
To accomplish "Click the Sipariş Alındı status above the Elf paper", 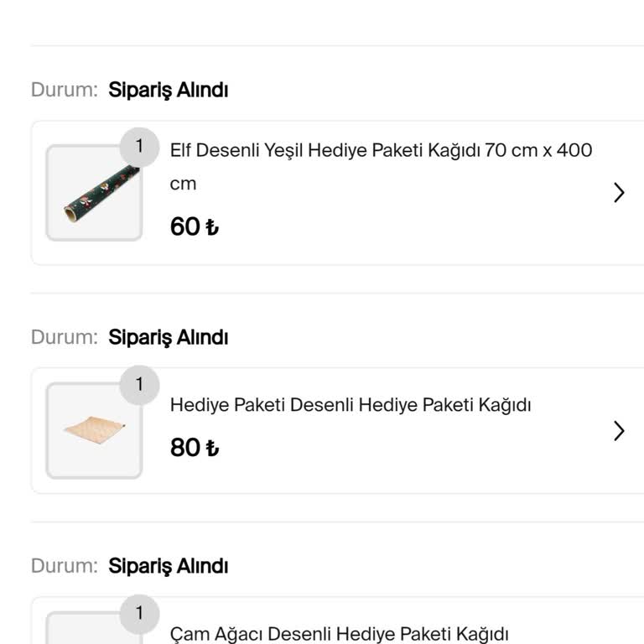I will (169, 90).
